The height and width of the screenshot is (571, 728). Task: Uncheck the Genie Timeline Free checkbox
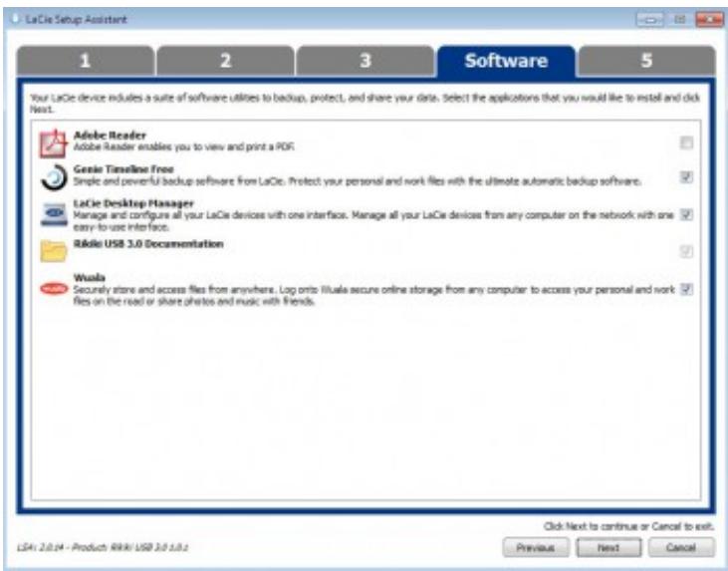[x=686, y=177]
